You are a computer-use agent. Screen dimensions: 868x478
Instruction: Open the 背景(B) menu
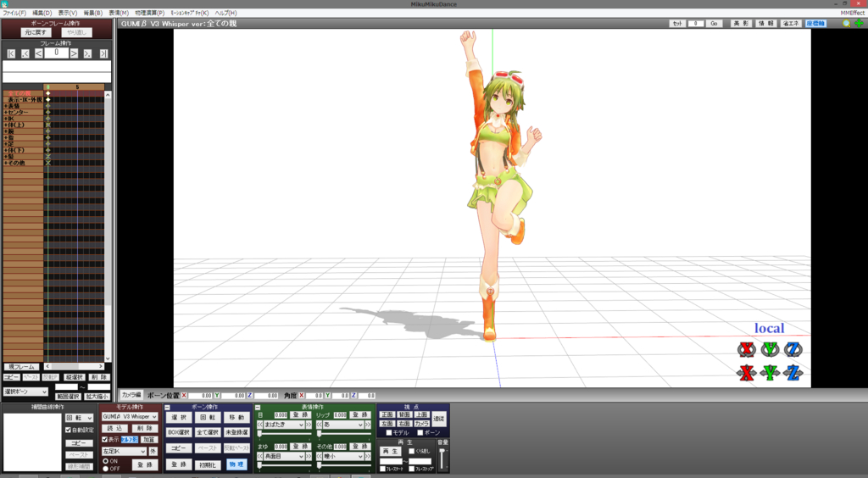93,13
